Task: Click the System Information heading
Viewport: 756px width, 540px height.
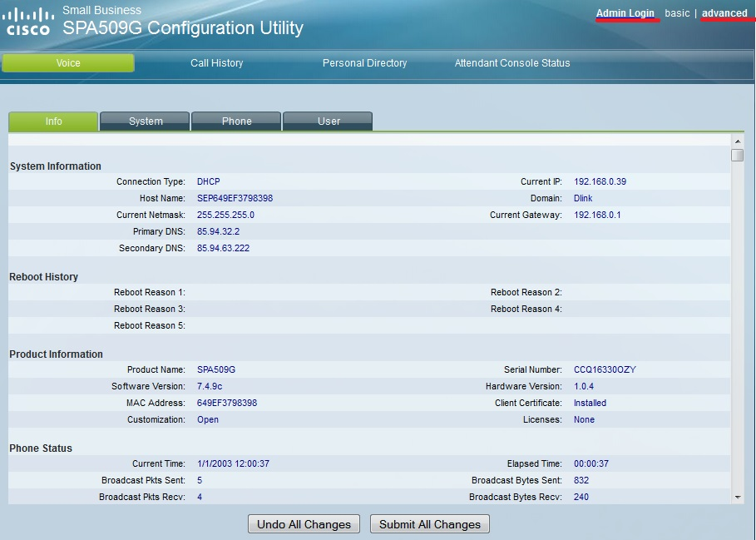Action: [x=56, y=166]
